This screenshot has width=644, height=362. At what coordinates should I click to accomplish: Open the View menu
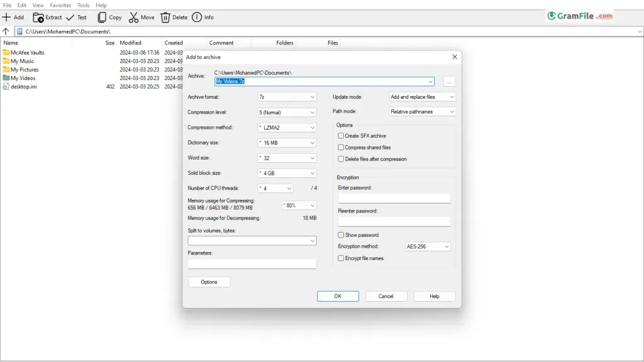pos(38,5)
